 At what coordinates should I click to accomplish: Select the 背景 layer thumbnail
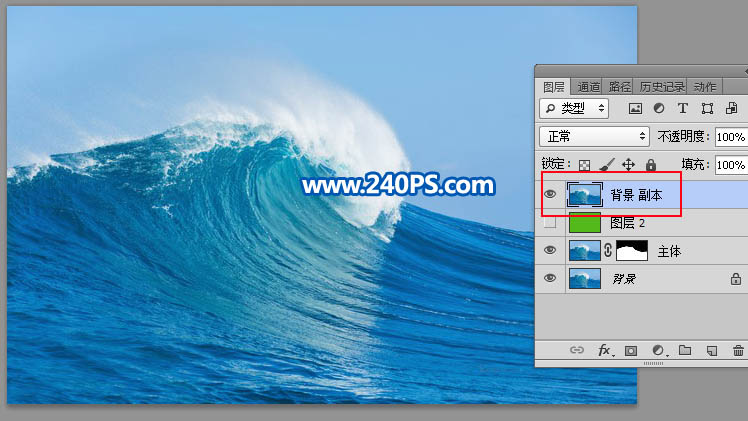(x=585, y=278)
